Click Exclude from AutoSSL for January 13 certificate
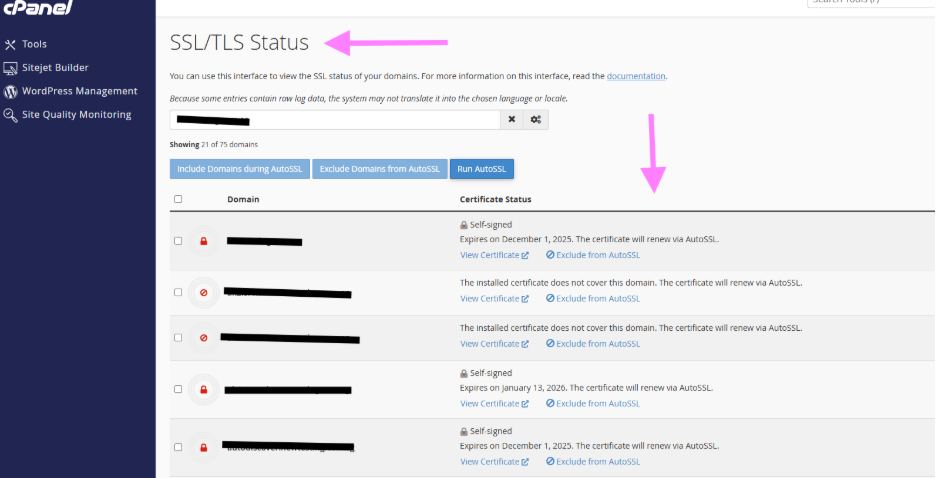 [593, 404]
